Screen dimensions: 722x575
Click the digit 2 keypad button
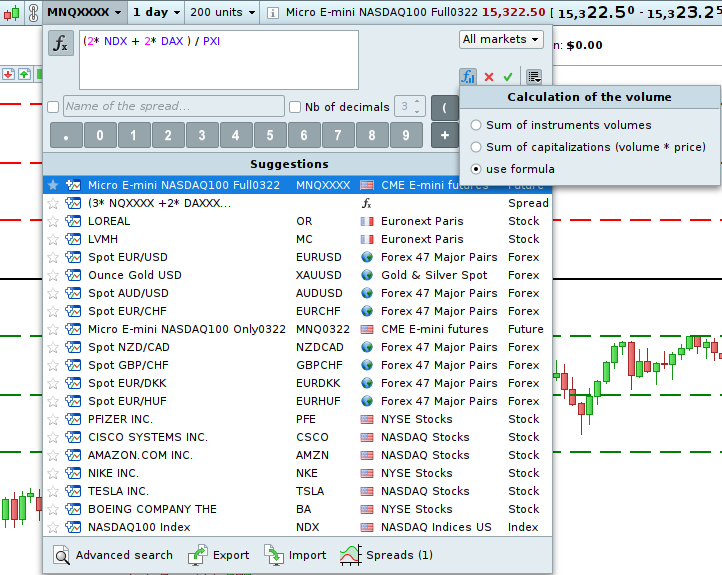coord(168,135)
